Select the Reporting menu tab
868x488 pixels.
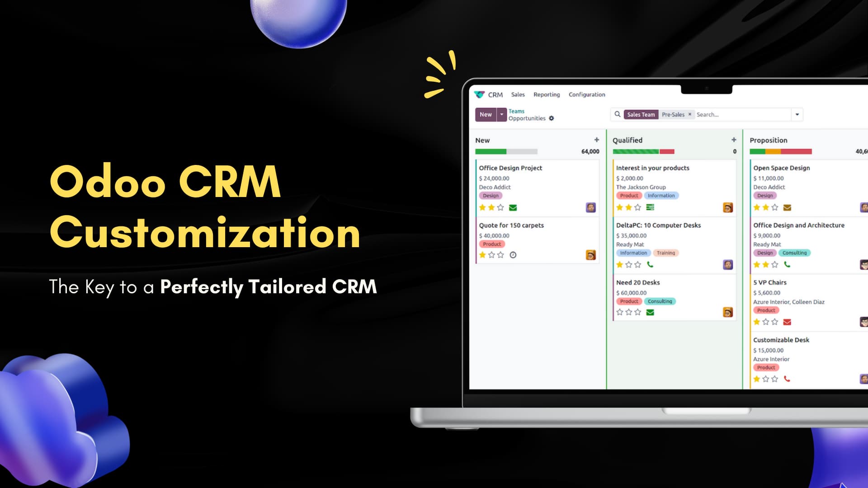tap(546, 94)
